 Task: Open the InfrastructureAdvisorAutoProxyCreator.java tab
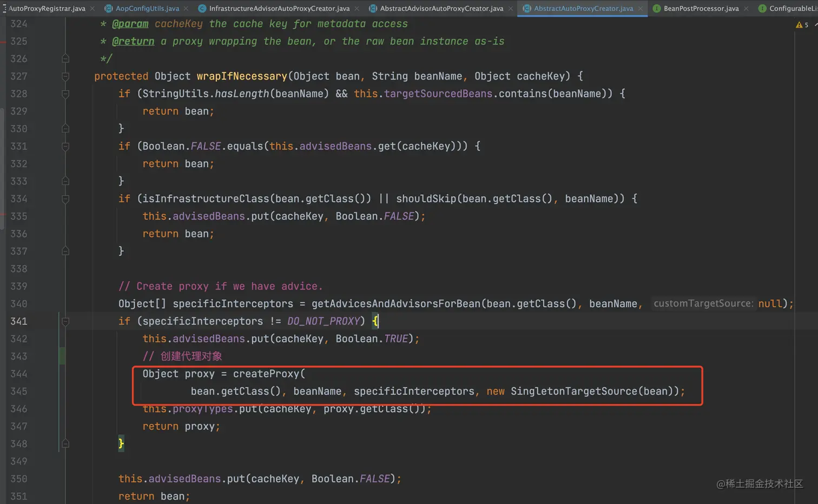coord(279,9)
